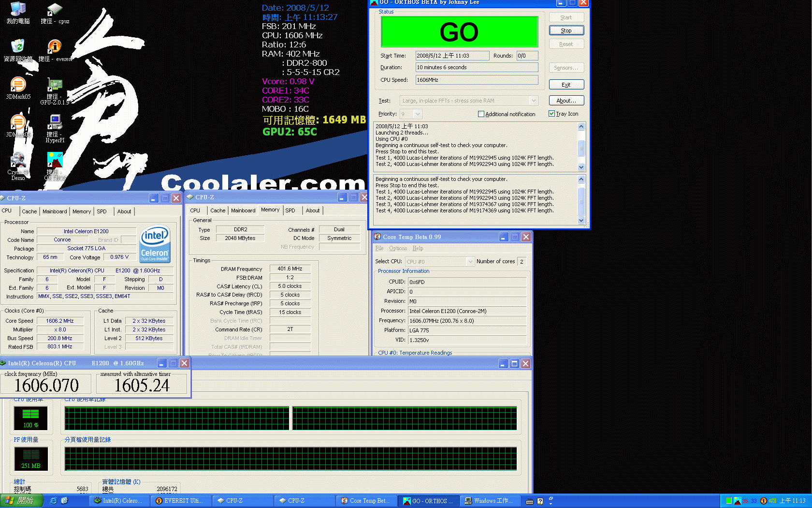Open the Options menu in Core Temp
Viewport: 812px width, 508px height.
pos(398,248)
